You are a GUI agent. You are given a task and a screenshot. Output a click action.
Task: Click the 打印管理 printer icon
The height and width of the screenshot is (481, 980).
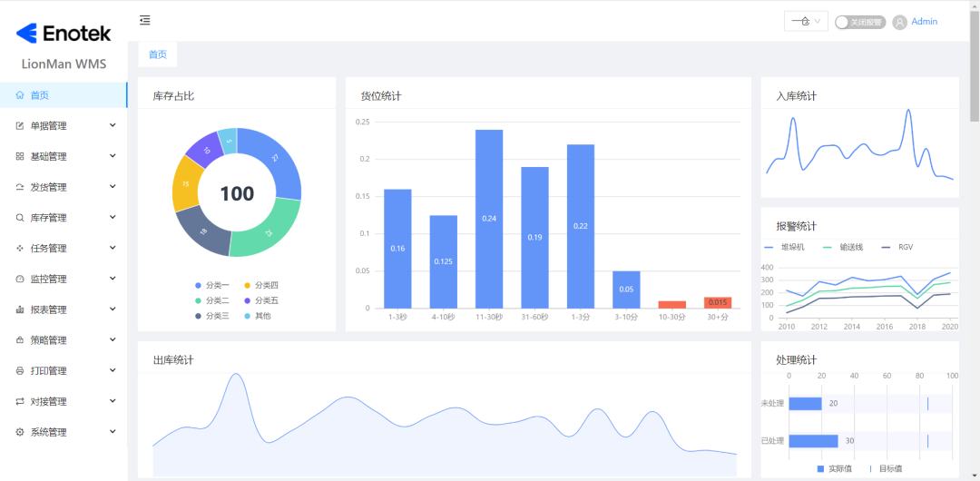[x=20, y=371]
